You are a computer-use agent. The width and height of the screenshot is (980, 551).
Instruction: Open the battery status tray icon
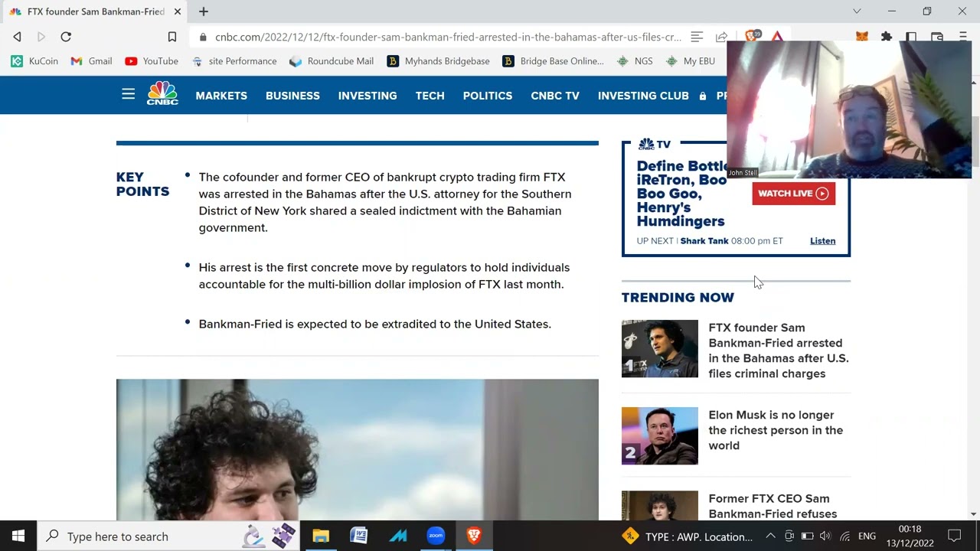[x=807, y=536]
